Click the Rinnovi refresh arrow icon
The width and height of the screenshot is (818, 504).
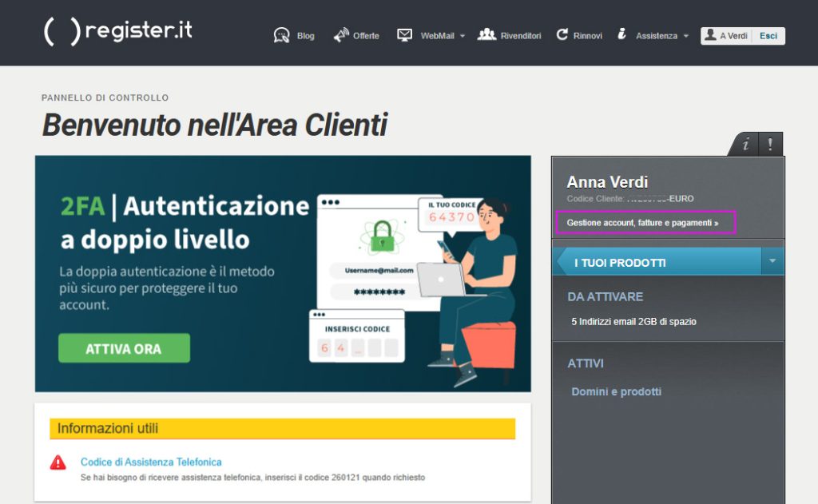(562, 35)
